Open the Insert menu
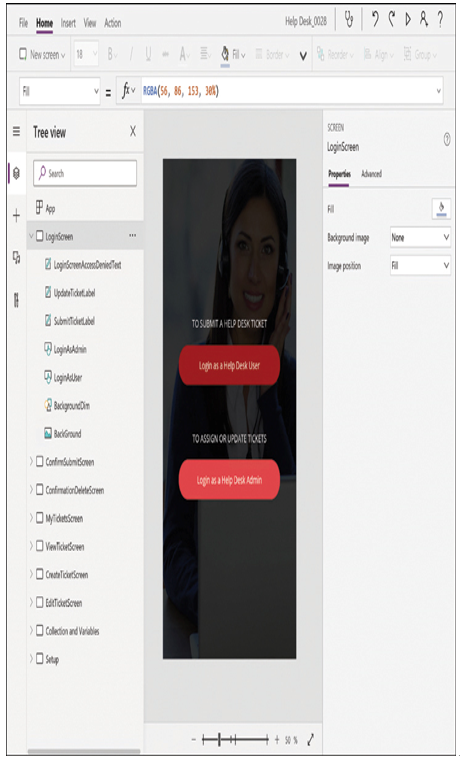Image resolution: width=460 pixels, height=757 pixels. coord(68,23)
